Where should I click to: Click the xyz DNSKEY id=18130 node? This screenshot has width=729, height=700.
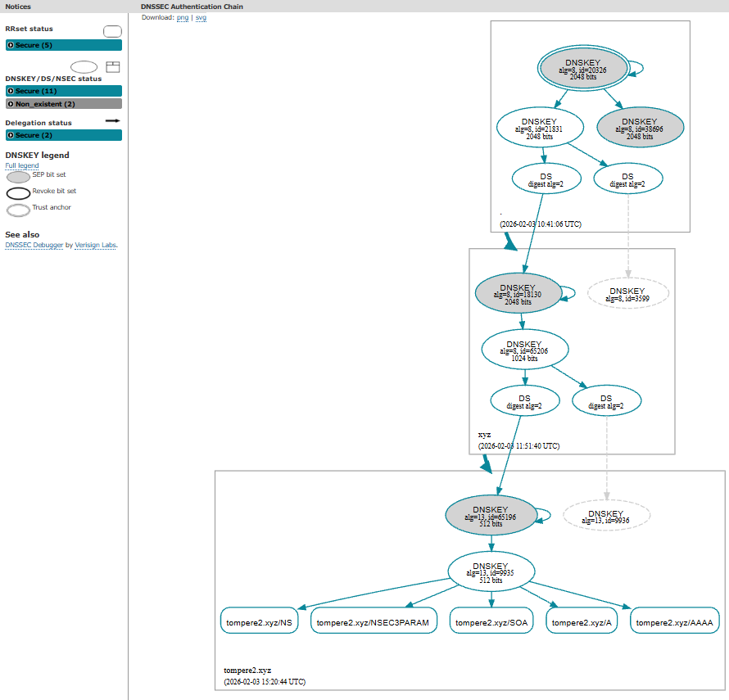pyautogui.click(x=516, y=293)
